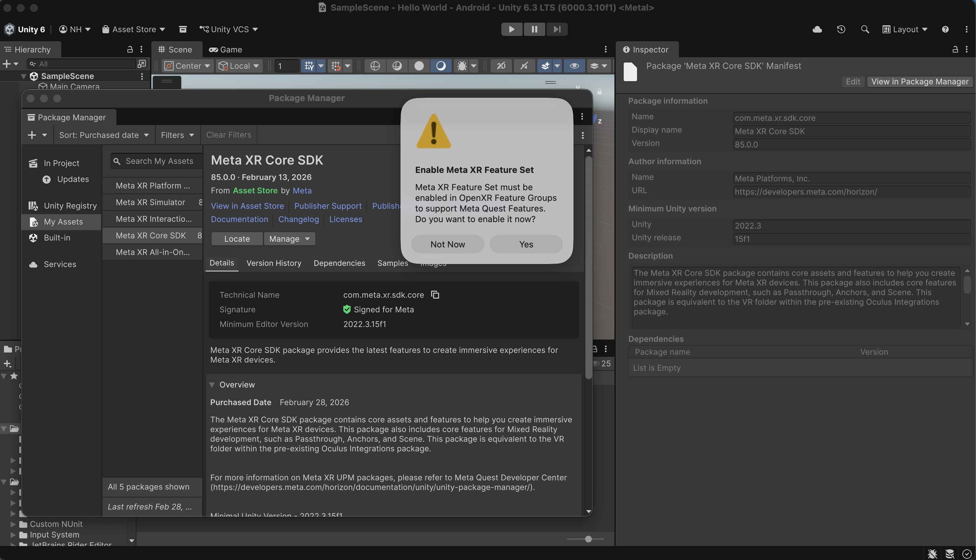
Task: Copy the Technical Name com.meta.xr.sdk.core
Action: [435, 295]
